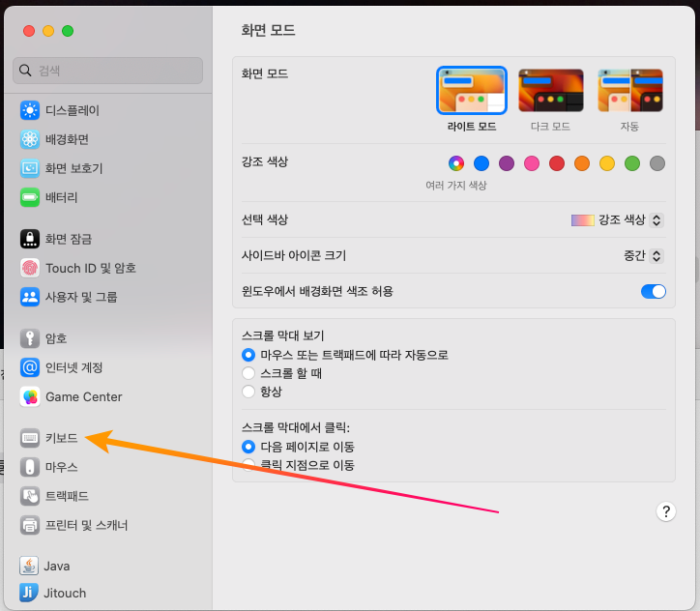Screen dimensions: 700x611
Task: Select 마우스 또는 트랙패드에 따라 자동으로 radio
Action: coord(248,355)
